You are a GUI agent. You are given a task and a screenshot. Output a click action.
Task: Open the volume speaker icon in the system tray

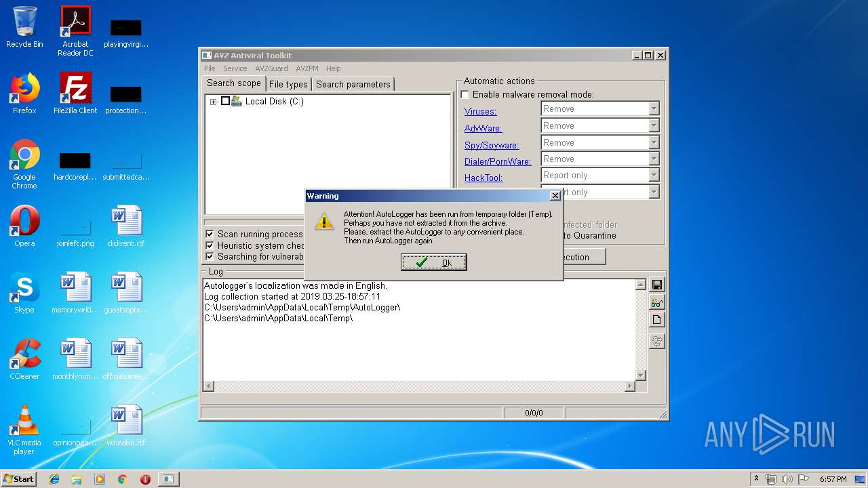click(787, 479)
